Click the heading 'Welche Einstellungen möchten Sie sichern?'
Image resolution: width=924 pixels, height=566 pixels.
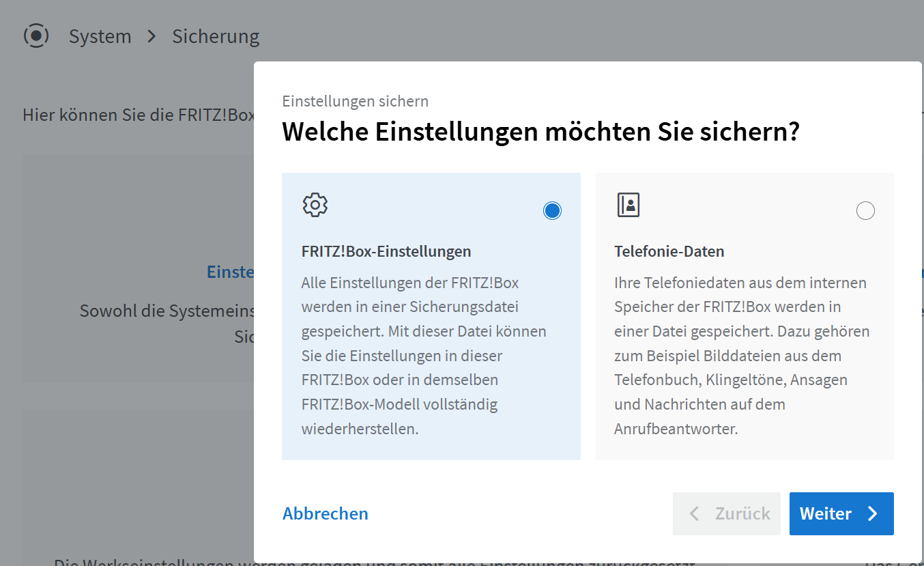[540, 132]
